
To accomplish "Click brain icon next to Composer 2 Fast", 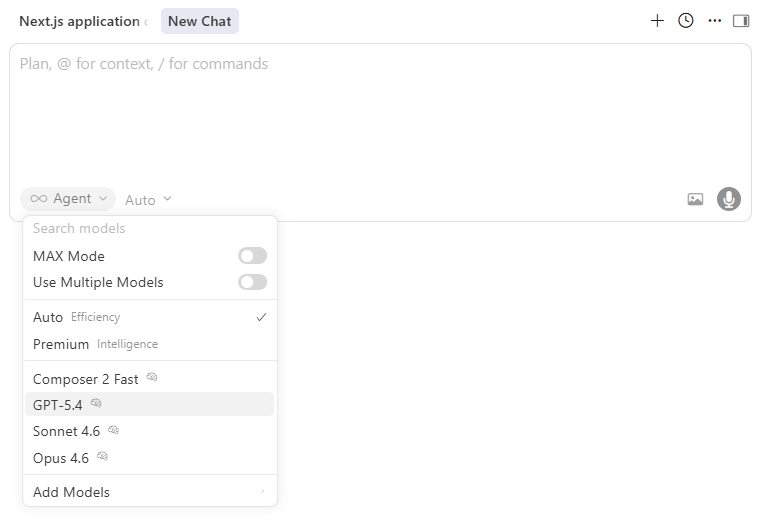I will tap(152, 378).
